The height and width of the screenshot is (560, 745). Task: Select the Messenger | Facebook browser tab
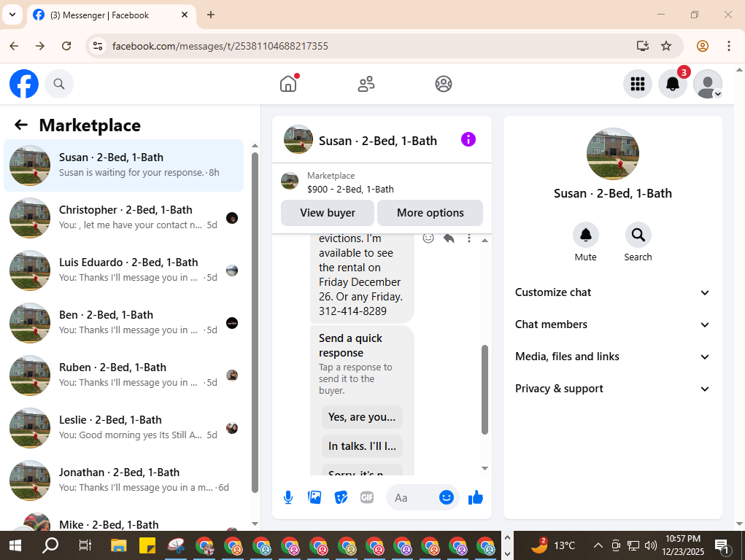(111, 15)
